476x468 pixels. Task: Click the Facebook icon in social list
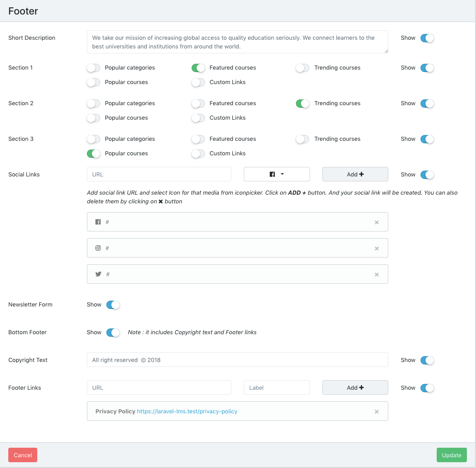tap(98, 222)
